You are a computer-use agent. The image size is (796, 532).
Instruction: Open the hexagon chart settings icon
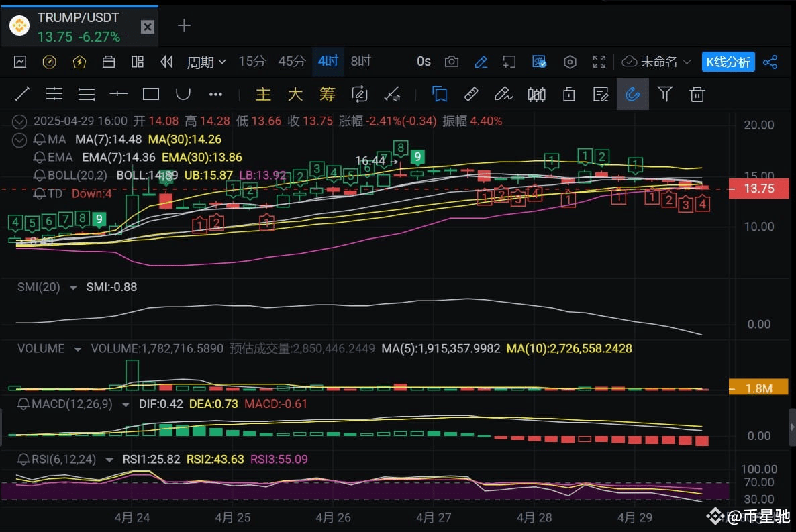pos(570,62)
